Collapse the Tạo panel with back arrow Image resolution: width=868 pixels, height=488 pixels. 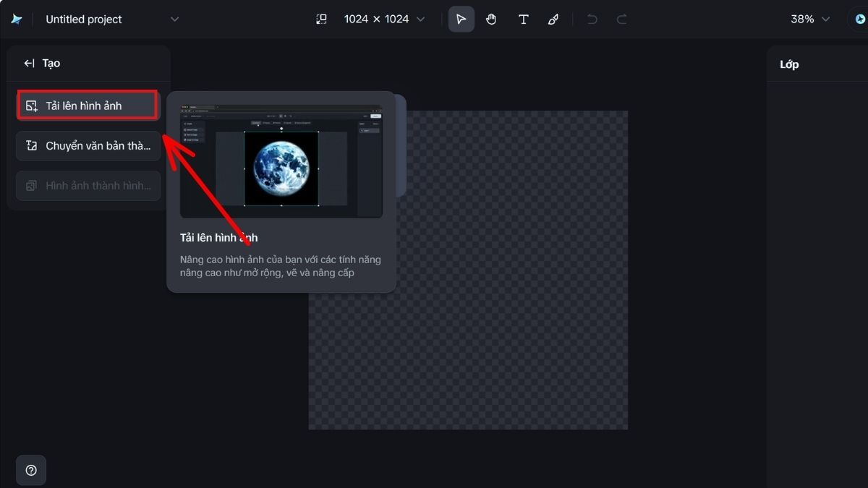(x=29, y=64)
